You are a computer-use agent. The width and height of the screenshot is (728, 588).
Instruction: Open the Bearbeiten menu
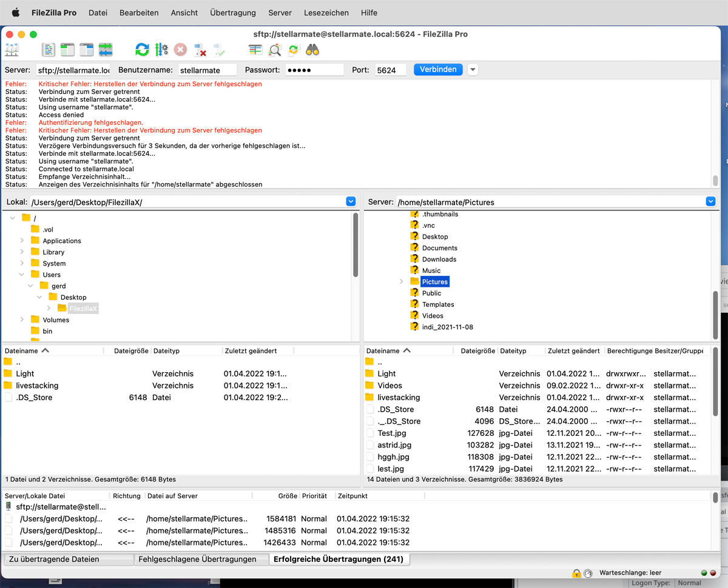[x=139, y=12]
